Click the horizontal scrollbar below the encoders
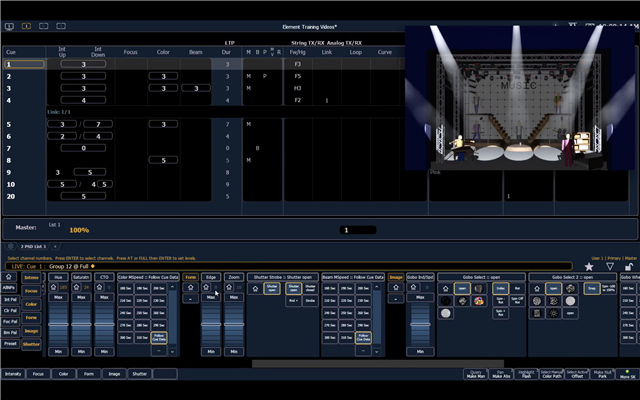Screen dimensions: 640x400 tap(378, 364)
